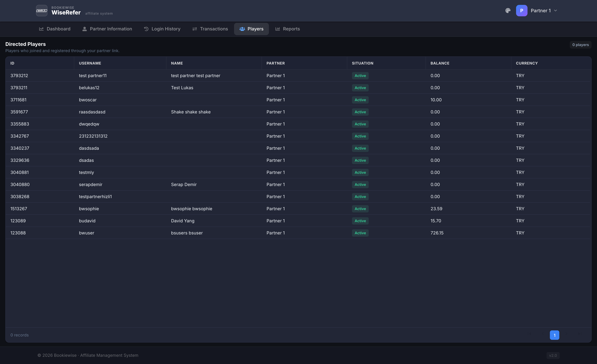This screenshot has width=597, height=364.
Task: Click Active badge in bwuser row
Action: point(360,233)
